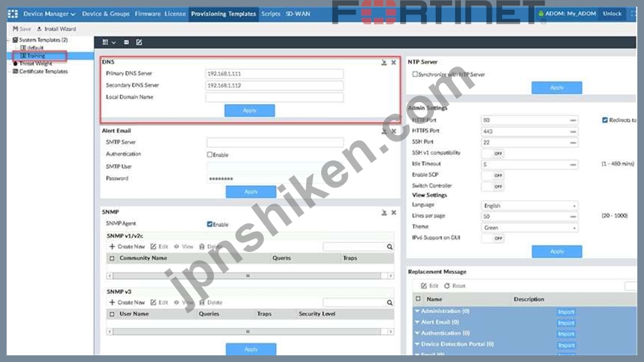Toggle the Enable SCP switch

click(493, 175)
